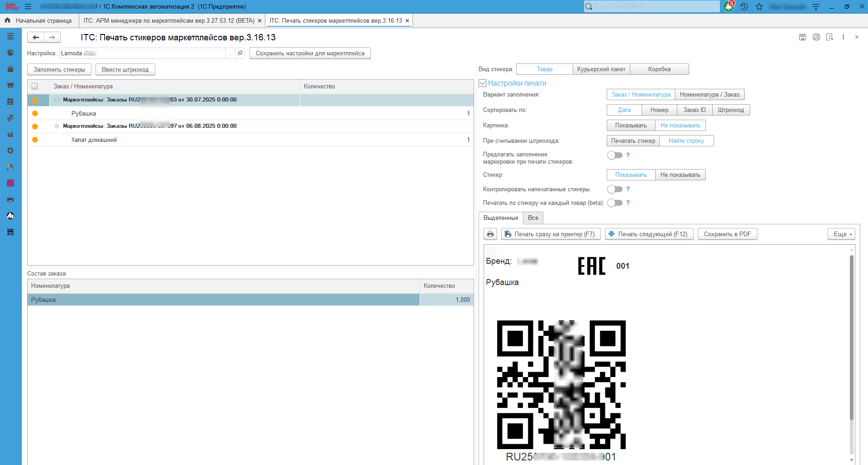Open history clock icon in title bar

tap(744, 7)
